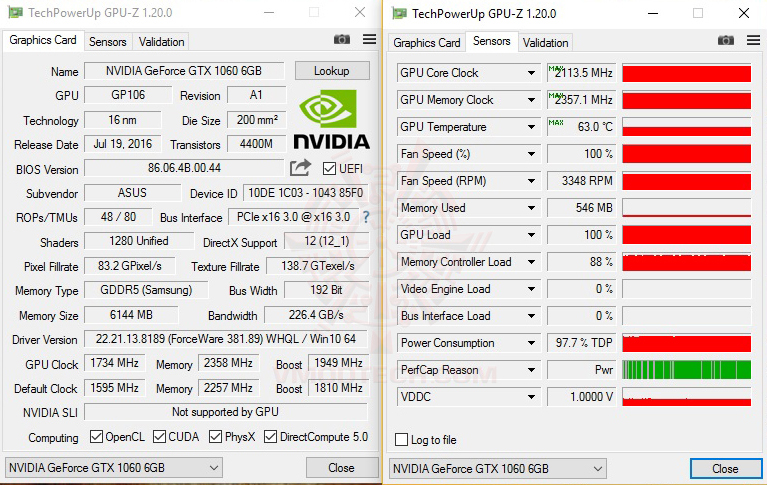Open the Fan Speed (RPM) sensor dropdown
Screen dimensions: 767x485
pyautogui.click(x=531, y=181)
